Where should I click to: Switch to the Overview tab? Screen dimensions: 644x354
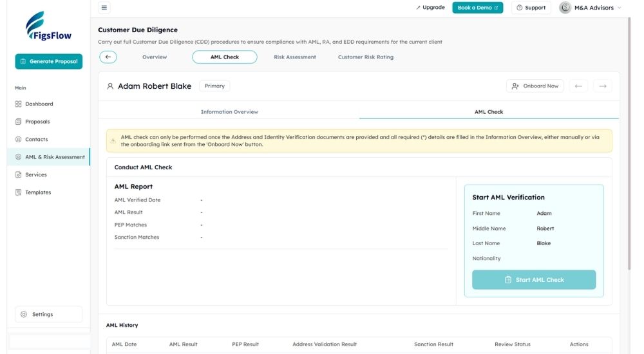click(155, 57)
